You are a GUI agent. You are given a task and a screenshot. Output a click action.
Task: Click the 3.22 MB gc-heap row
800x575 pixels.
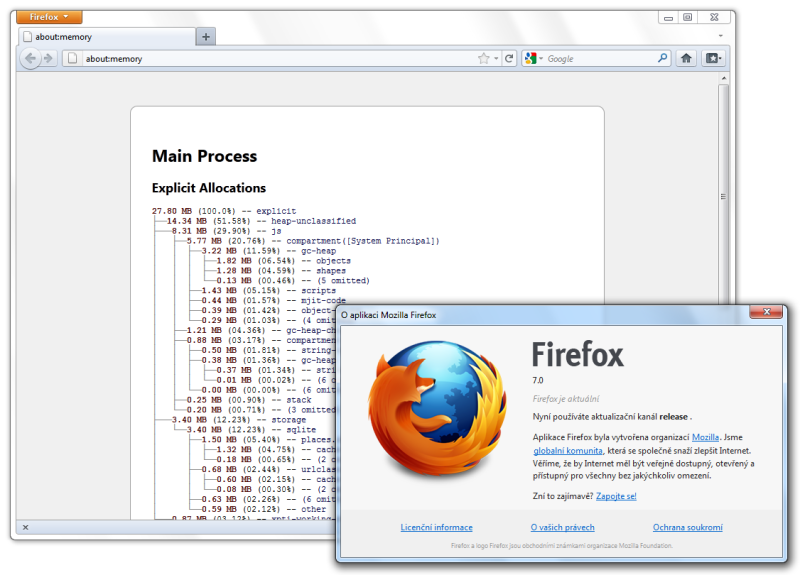click(268, 251)
